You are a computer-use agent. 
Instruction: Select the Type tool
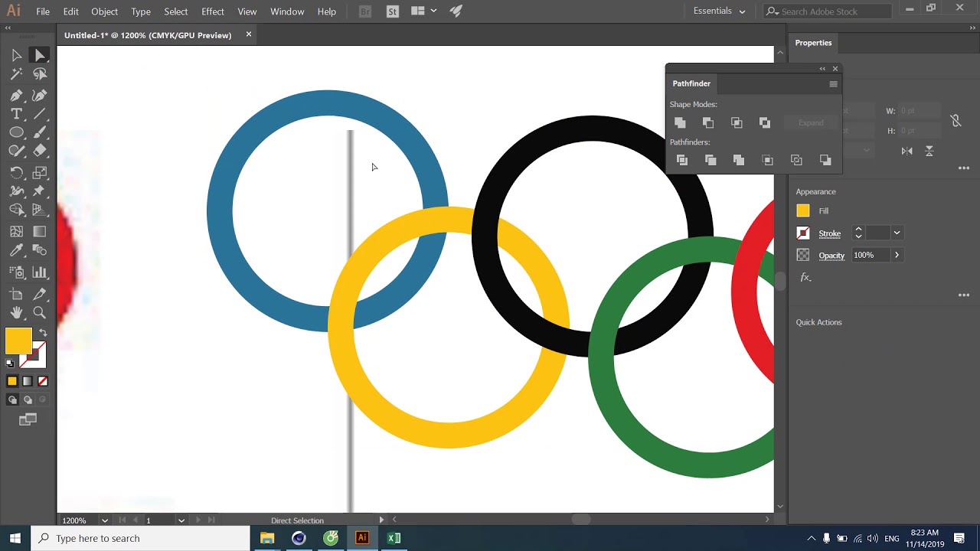pos(16,114)
